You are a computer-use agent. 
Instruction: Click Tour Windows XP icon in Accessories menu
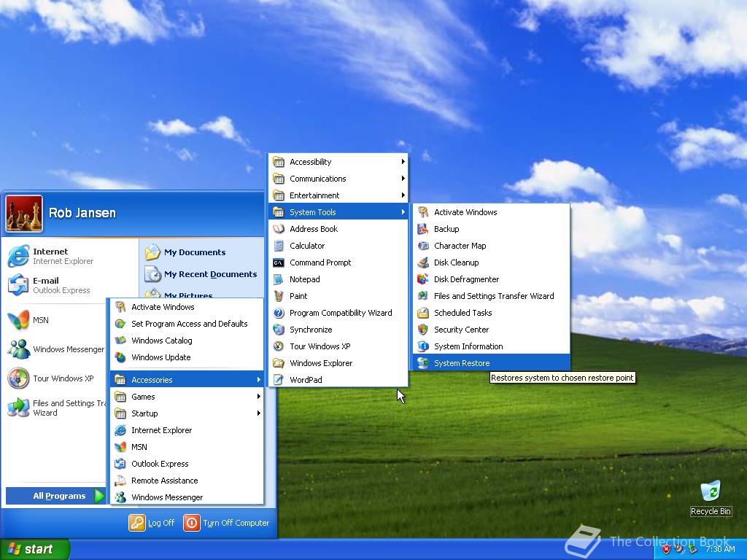[x=279, y=346]
